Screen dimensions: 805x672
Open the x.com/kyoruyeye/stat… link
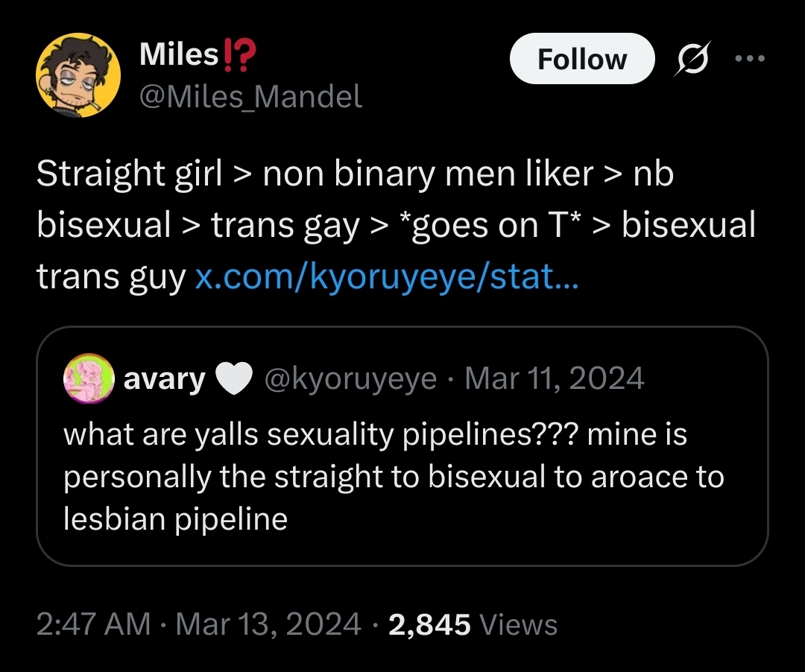click(387, 276)
